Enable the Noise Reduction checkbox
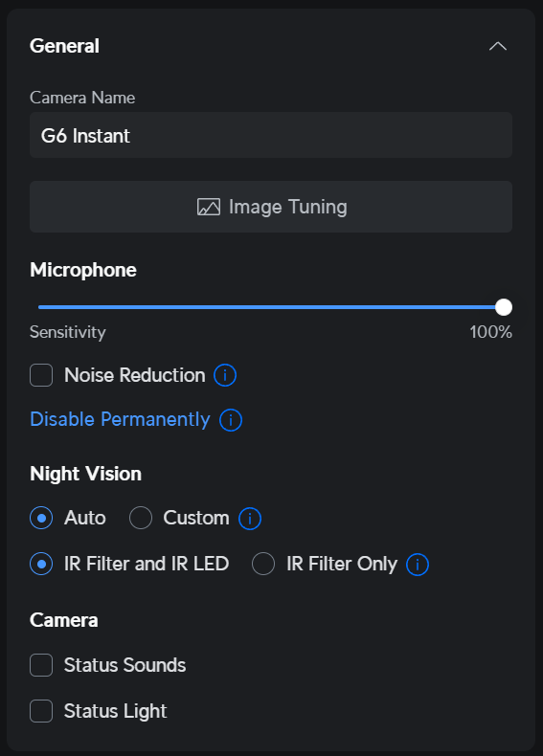The image size is (543, 756). [41, 375]
